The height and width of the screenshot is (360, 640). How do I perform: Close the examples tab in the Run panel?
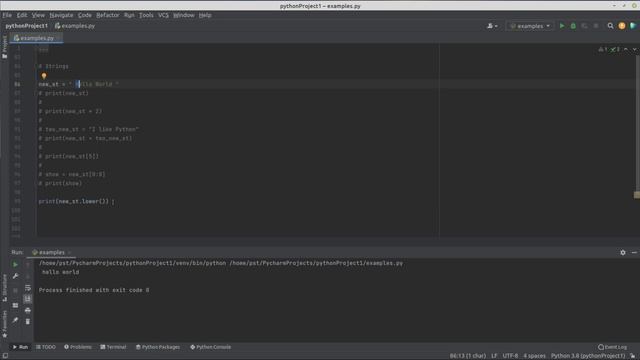click(69, 253)
